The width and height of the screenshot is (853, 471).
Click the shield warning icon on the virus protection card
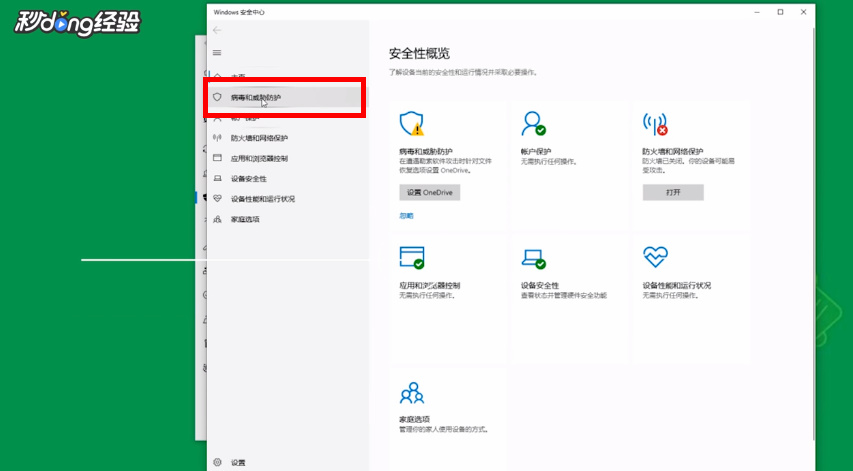[x=412, y=123]
